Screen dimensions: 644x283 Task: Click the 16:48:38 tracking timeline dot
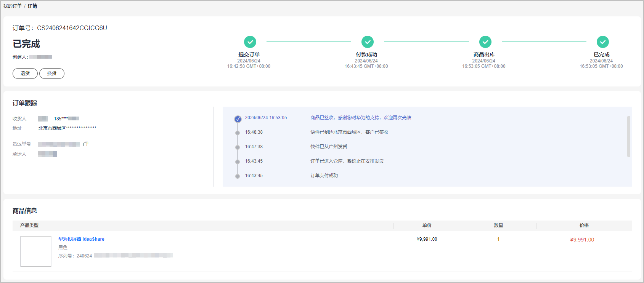coord(238,133)
